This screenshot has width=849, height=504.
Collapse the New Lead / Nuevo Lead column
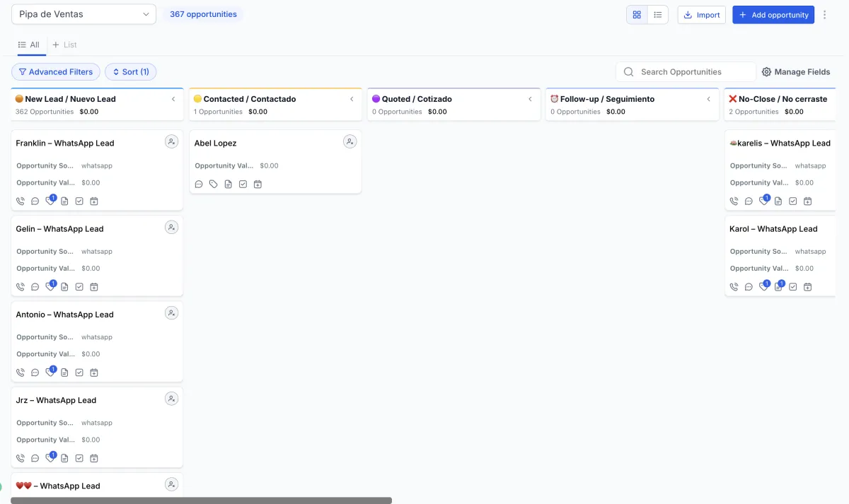[x=173, y=99]
